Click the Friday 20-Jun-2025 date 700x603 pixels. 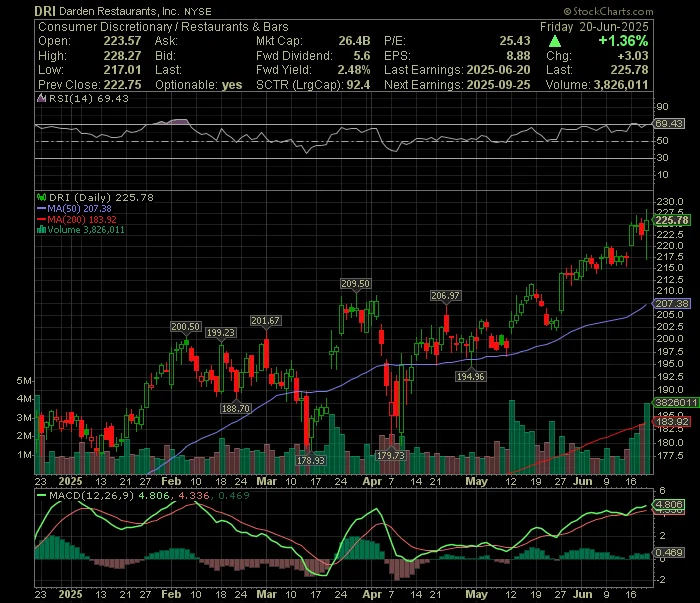tap(594, 27)
